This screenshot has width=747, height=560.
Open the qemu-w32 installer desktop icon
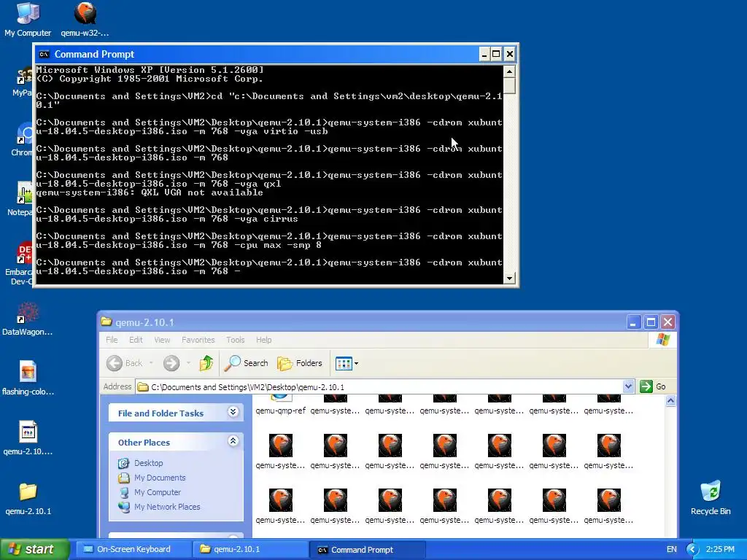pyautogui.click(x=85, y=19)
